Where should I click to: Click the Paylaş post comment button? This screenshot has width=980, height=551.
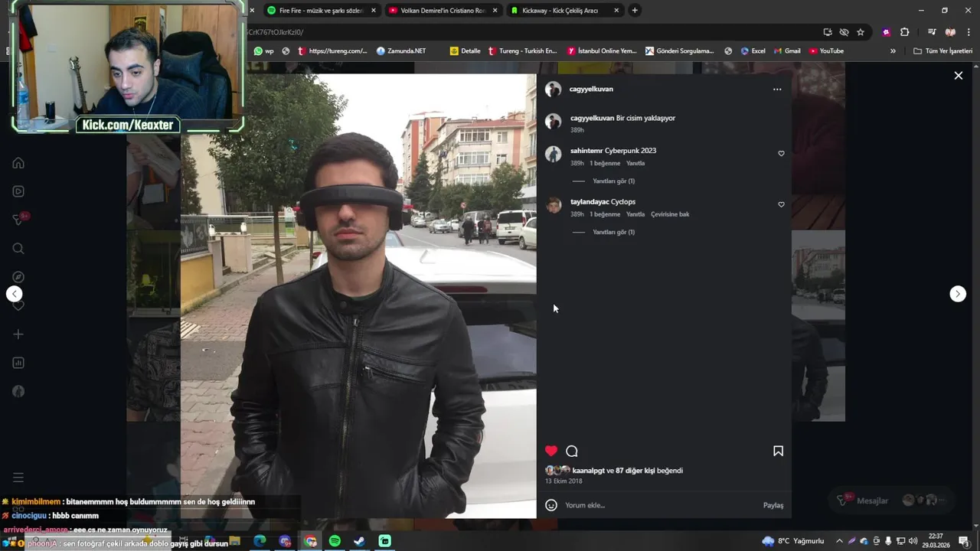773,505
